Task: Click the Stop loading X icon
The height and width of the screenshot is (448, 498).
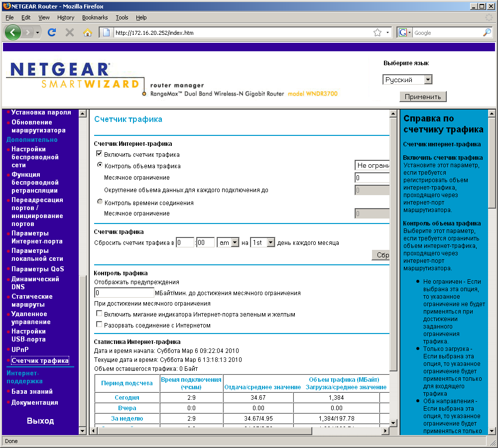Action: (70, 32)
